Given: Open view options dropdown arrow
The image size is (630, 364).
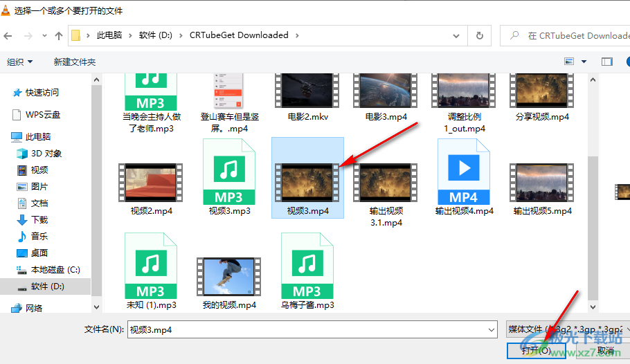Looking at the screenshot, I should [x=584, y=62].
